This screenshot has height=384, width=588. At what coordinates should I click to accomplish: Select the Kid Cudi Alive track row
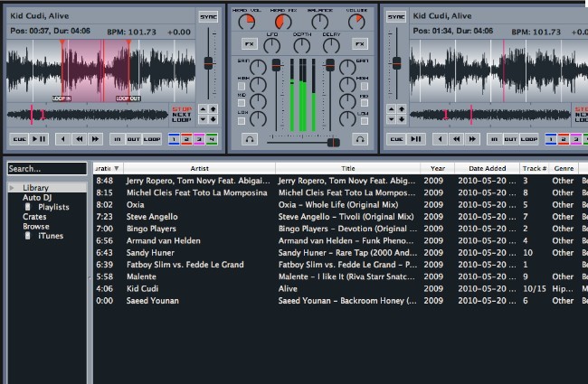[340, 288]
